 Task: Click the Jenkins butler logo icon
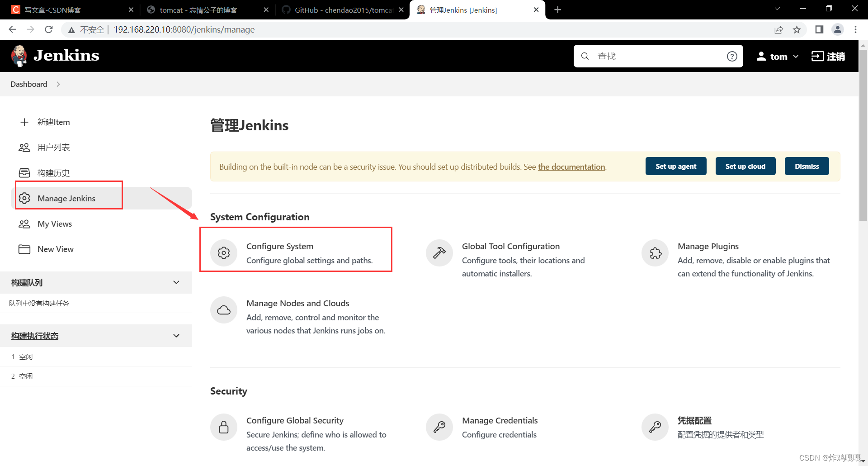point(19,56)
